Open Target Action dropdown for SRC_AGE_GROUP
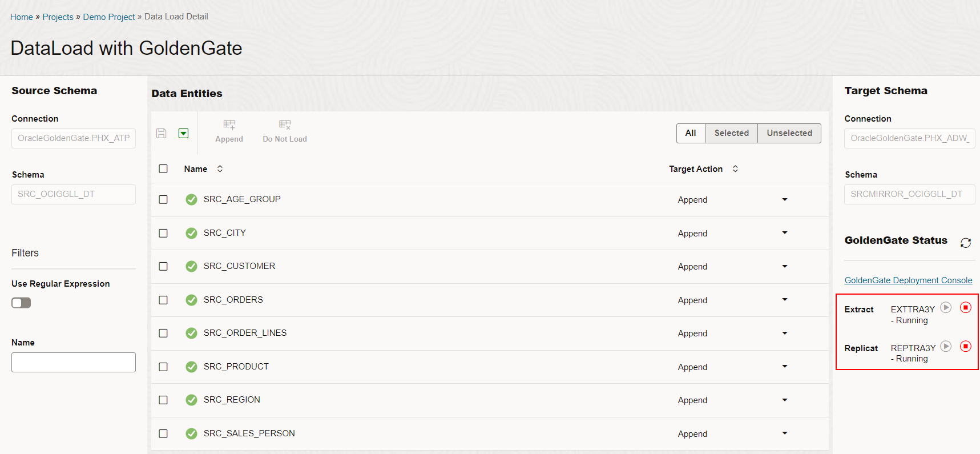Viewport: 980px width, 454px height. pyautogui.click(x=785, y=200)
